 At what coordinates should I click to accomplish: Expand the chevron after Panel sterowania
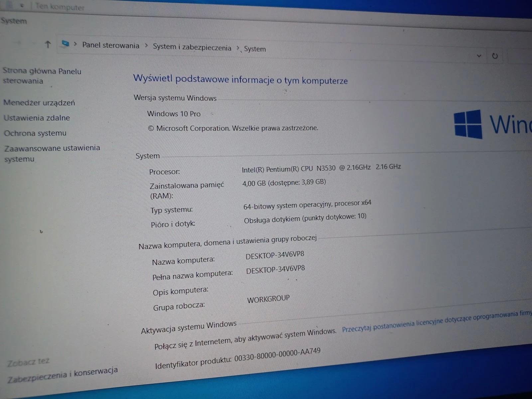tap(146, 45)
